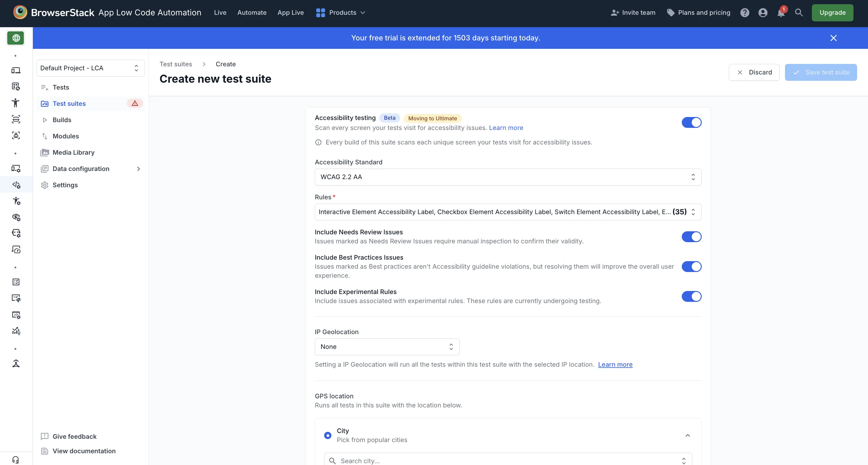Open notifications bell with badge
Screen dimensions: 868x465
pos(781,12)
